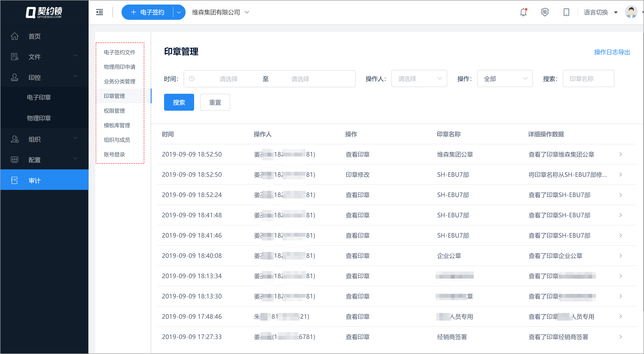Open the user avatar menu

pos(631,12)
